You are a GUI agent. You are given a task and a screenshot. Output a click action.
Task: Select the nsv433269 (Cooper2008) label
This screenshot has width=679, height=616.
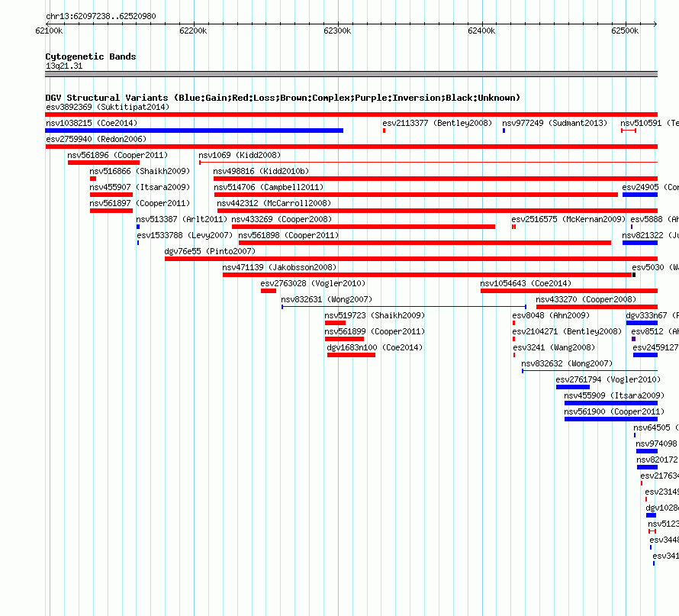(282, 219)
